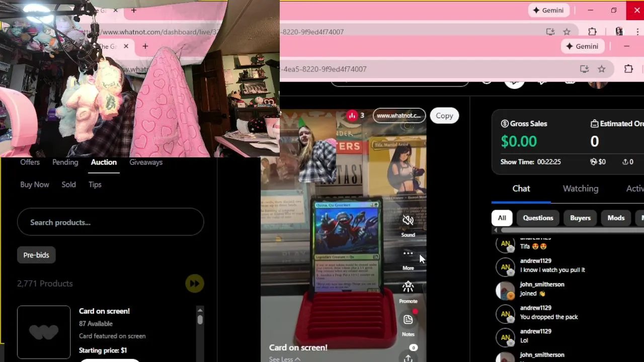Filter chat by All
Viewport: 644px width, 362px height.
[x=502, y=218]
